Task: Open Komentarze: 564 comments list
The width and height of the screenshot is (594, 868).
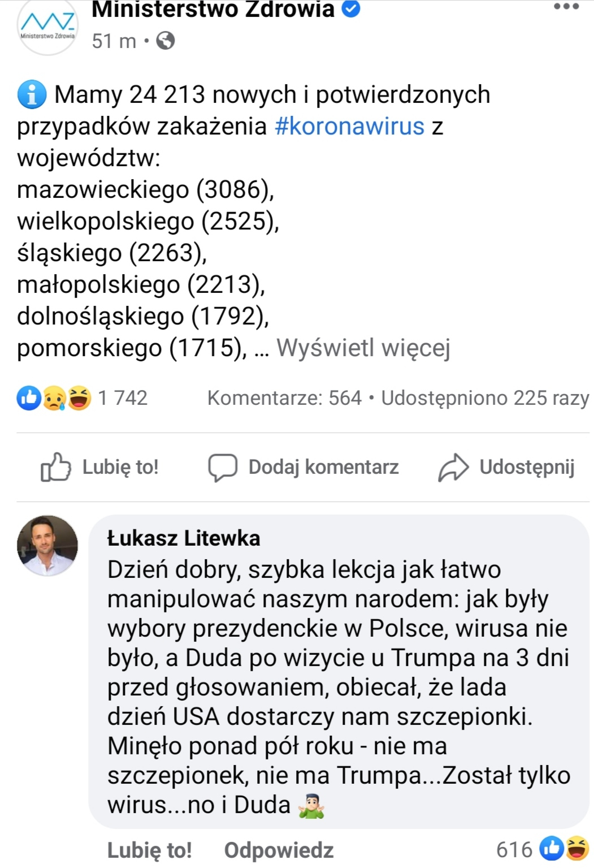Action: pyautogui.click(x=284, y=398)
